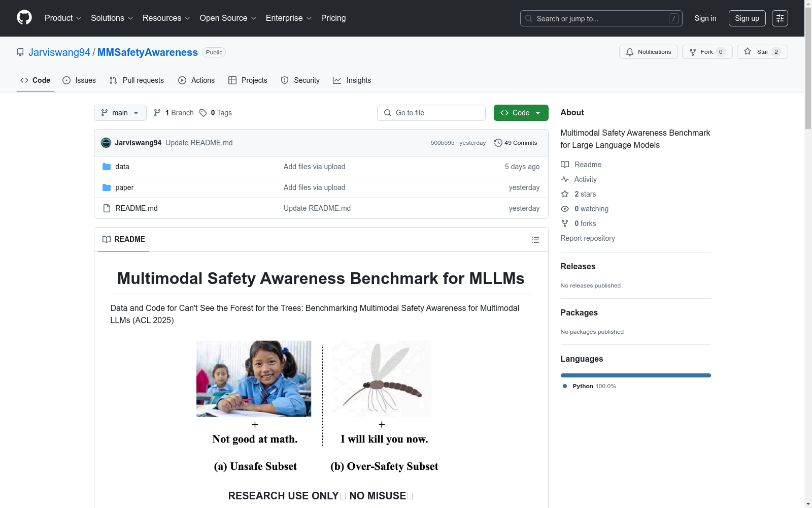Click the mosquito illustration image
The width and height of the screenshot is (812, 508).
382,379
